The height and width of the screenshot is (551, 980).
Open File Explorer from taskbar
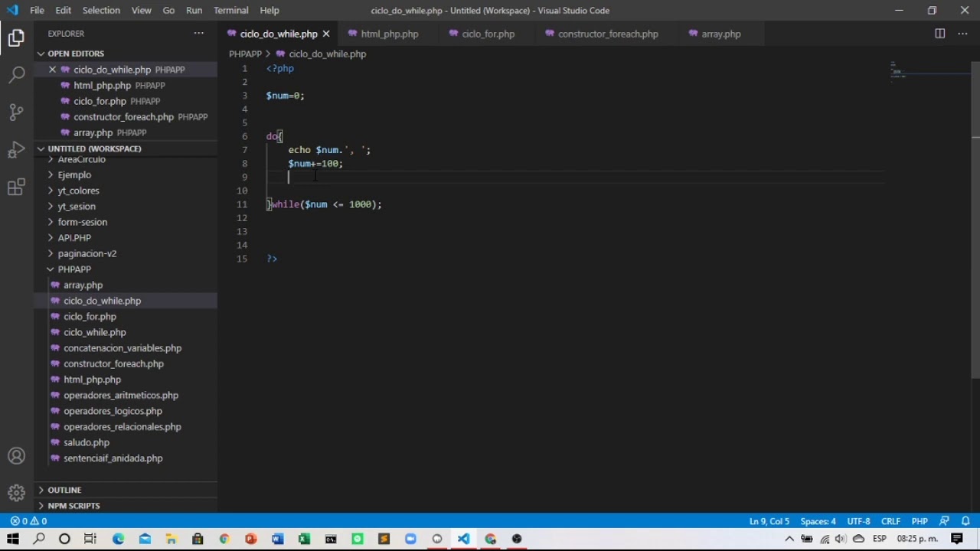[x=171, y=539]
